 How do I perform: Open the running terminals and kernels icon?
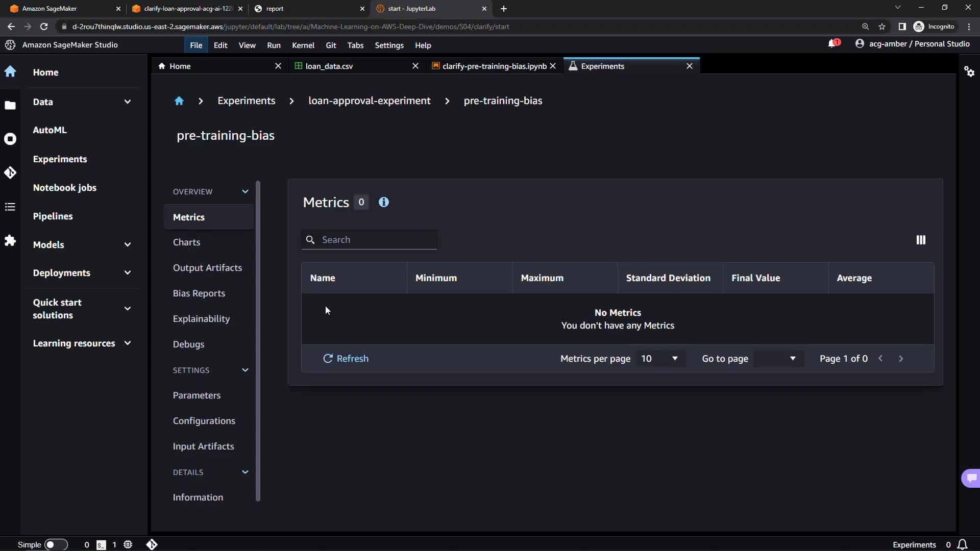[10, 139]
